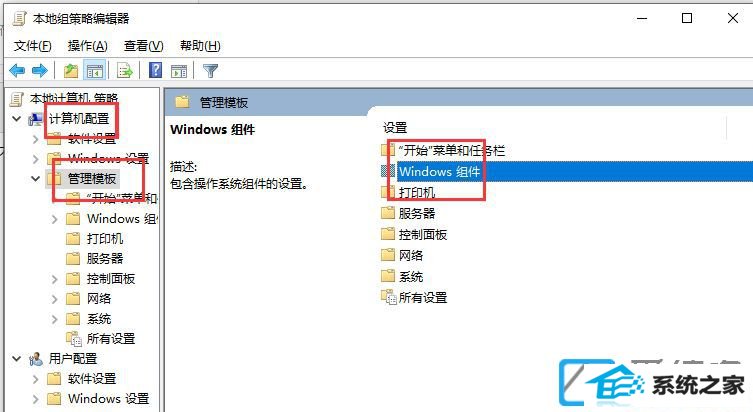753x412 pixels.
Task: Open the 帮助(H) menu
Action: click(200, 46)
